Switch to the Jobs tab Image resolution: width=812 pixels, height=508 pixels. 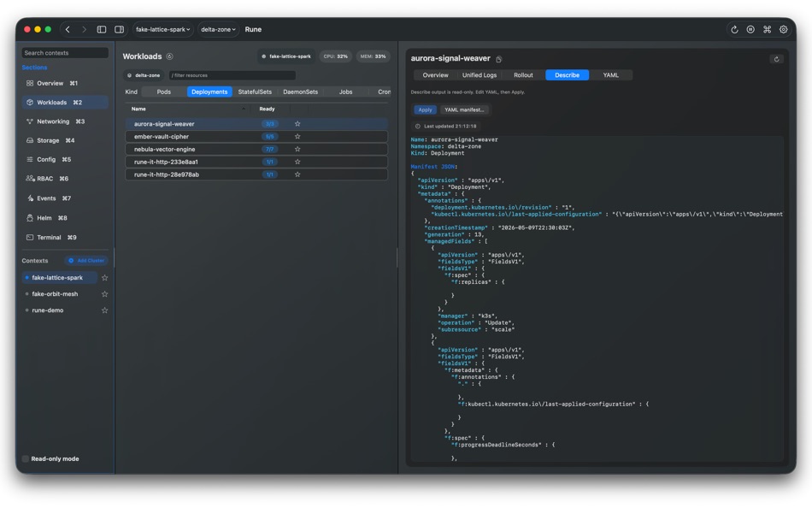[345, 92]
